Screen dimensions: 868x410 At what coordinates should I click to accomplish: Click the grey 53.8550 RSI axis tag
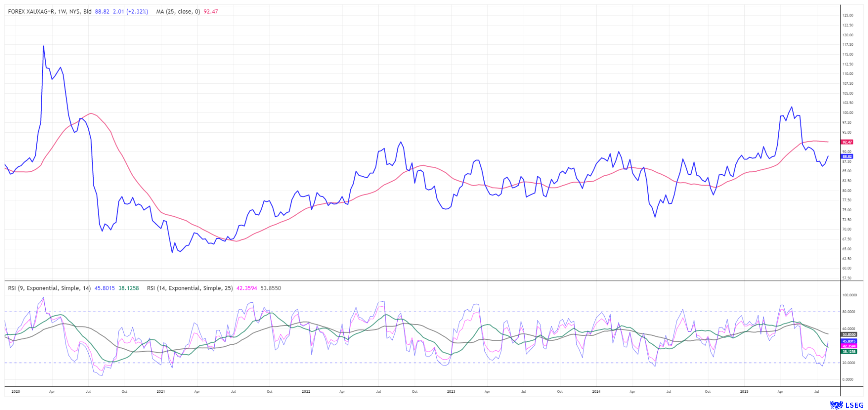click(849, 334)
